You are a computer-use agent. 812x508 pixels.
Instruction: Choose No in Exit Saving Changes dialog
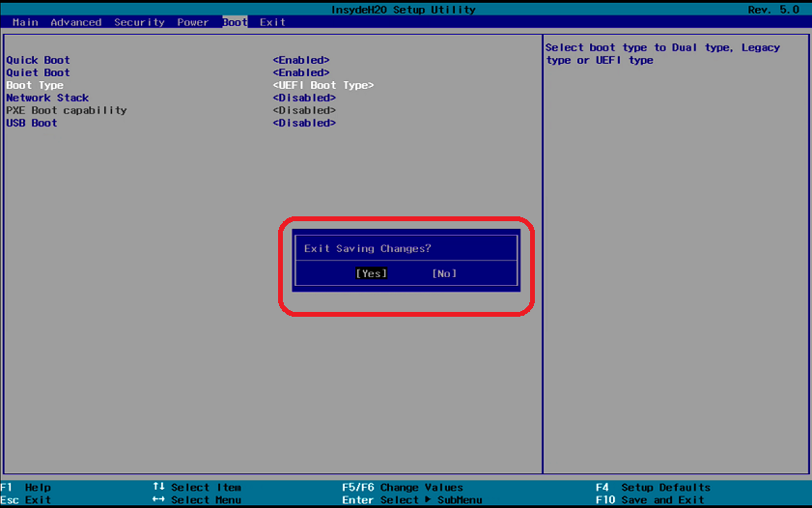(444, 273)
